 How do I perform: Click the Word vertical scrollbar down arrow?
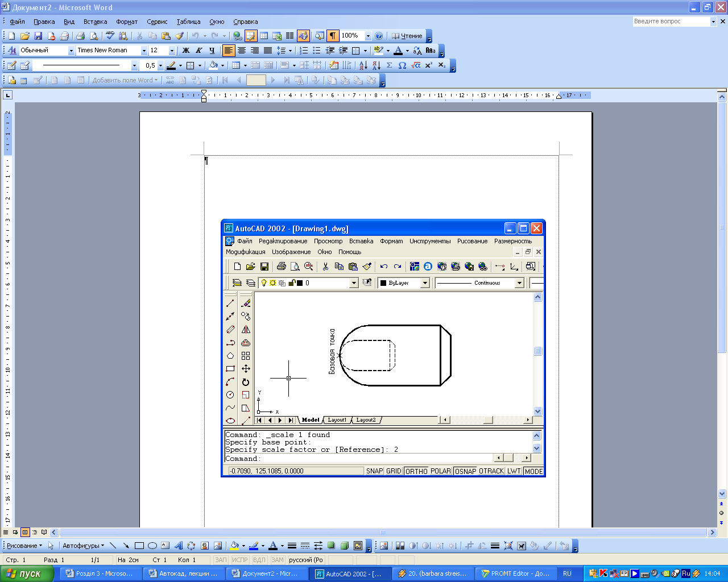tap(722, 494)
